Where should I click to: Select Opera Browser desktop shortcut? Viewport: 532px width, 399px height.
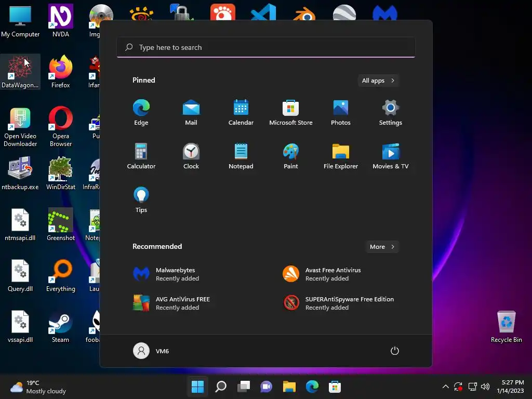pos(61,127)
